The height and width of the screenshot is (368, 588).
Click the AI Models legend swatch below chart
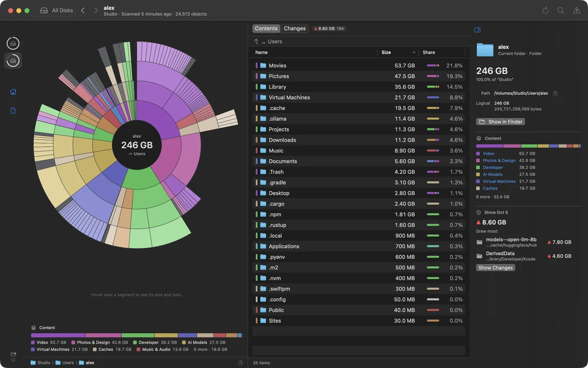(x=184, y=342)
